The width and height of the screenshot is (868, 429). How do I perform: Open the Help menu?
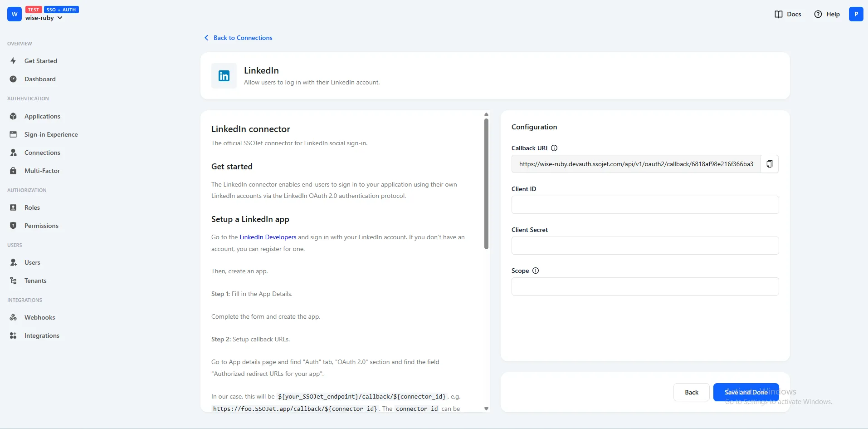(826, 14)
